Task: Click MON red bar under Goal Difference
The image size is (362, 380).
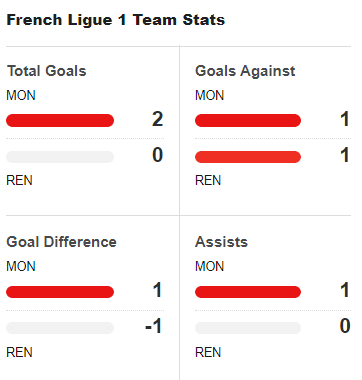Action: click(x=60, y=292)
